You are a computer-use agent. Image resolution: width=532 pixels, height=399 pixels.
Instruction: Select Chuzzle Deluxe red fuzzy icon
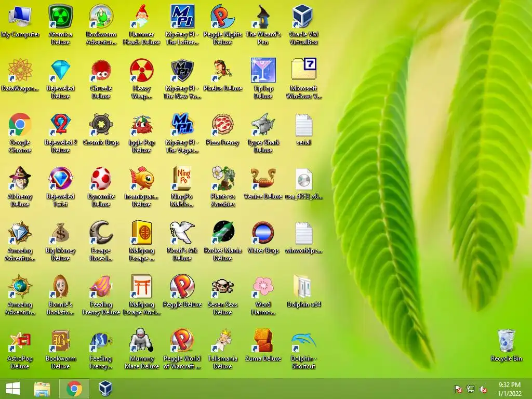[x=101, y=70]
